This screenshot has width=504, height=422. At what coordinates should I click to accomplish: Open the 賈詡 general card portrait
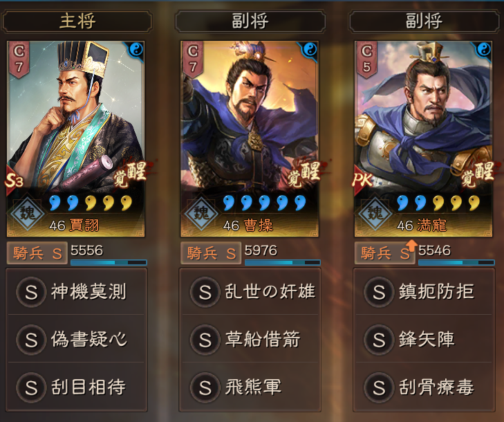tap(76, 139)
